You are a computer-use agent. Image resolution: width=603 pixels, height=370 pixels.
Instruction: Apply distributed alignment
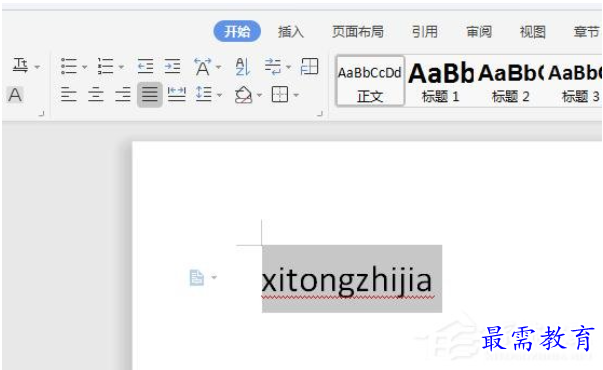click(177, 95)
